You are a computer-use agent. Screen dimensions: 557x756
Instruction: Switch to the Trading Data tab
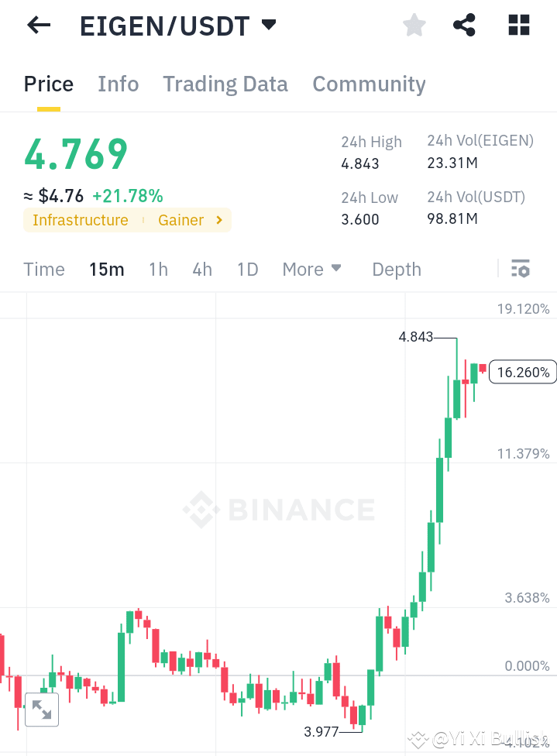coord(225,84)
